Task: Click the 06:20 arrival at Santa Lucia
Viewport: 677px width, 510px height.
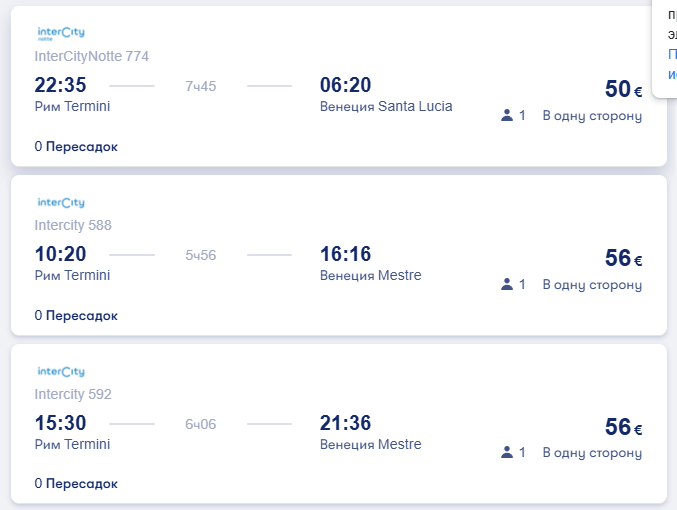Action: [x=346, y=85]
